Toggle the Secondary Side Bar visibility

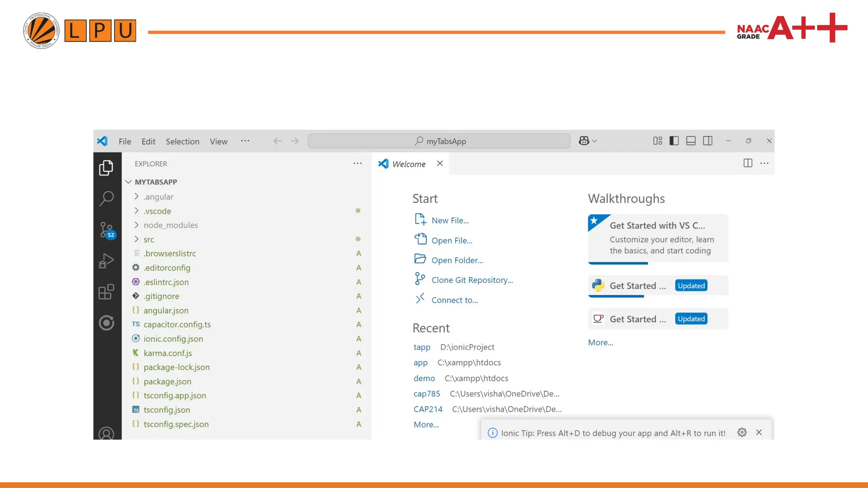707,141
